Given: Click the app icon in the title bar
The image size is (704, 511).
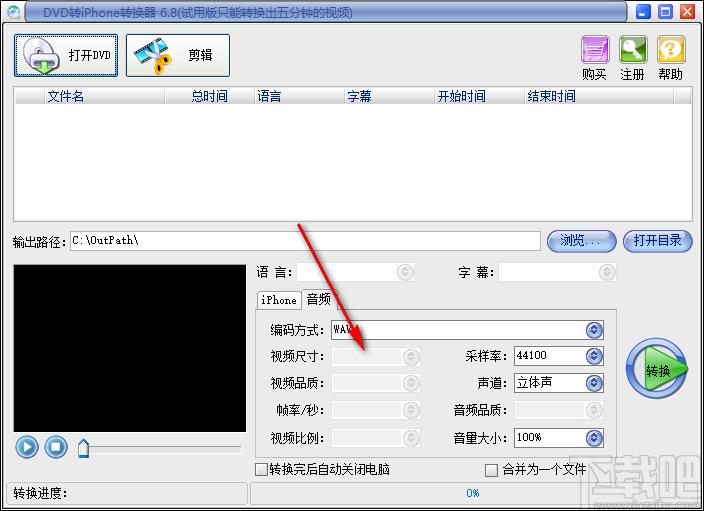Looking at the screenshot, I should (13, 11).
